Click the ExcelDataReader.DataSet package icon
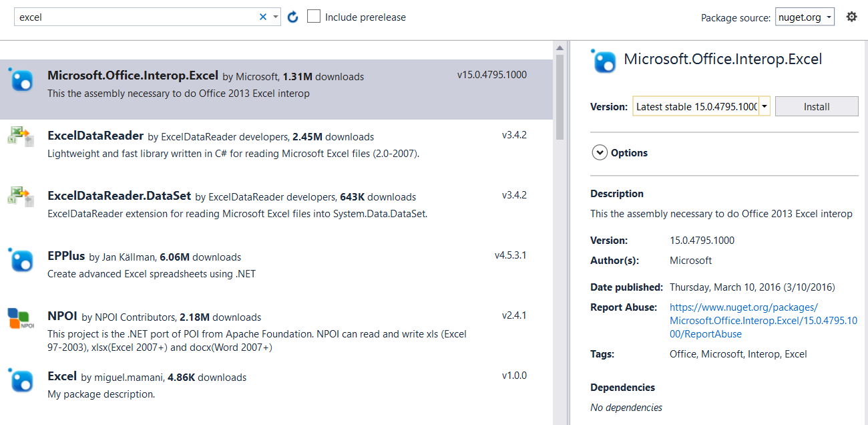868x425 pixels. pos(21,197)
